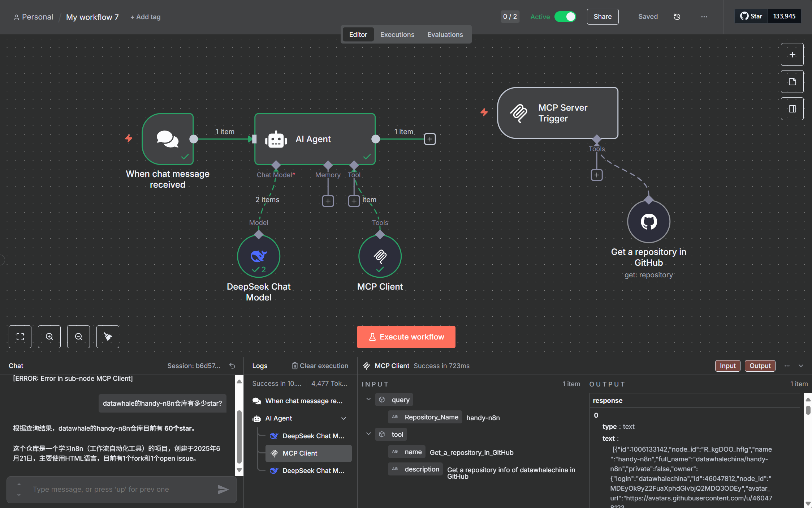
Task: Rename My workflow 7 title
Action: click(92, 17)
